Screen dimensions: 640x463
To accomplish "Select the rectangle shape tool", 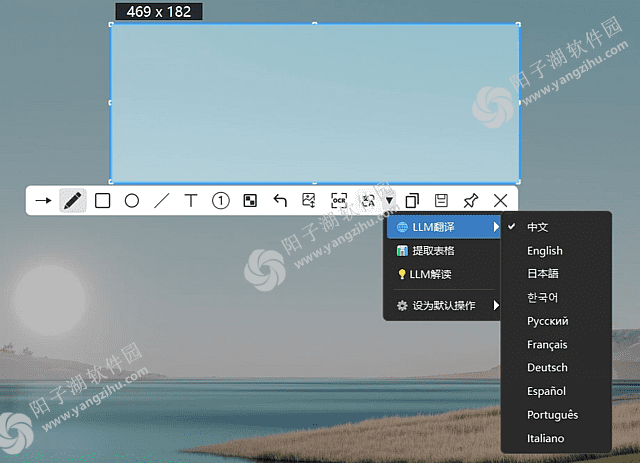I will tap(102, 200).
